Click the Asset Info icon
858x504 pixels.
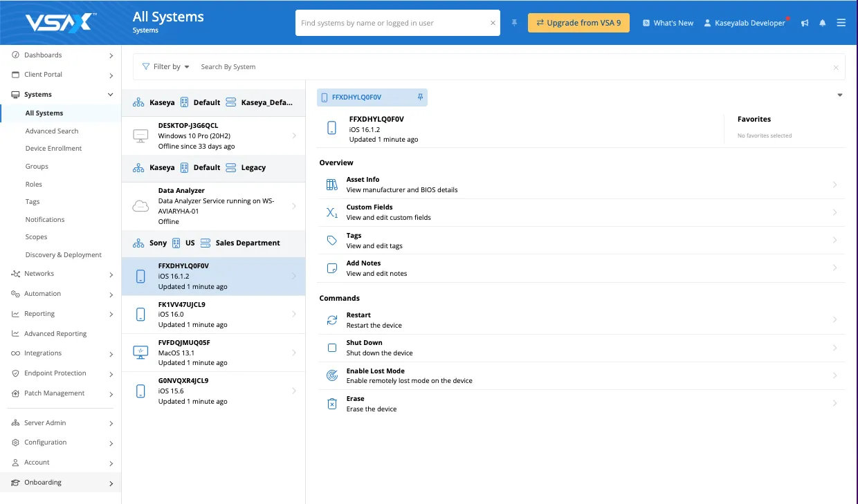332,185
